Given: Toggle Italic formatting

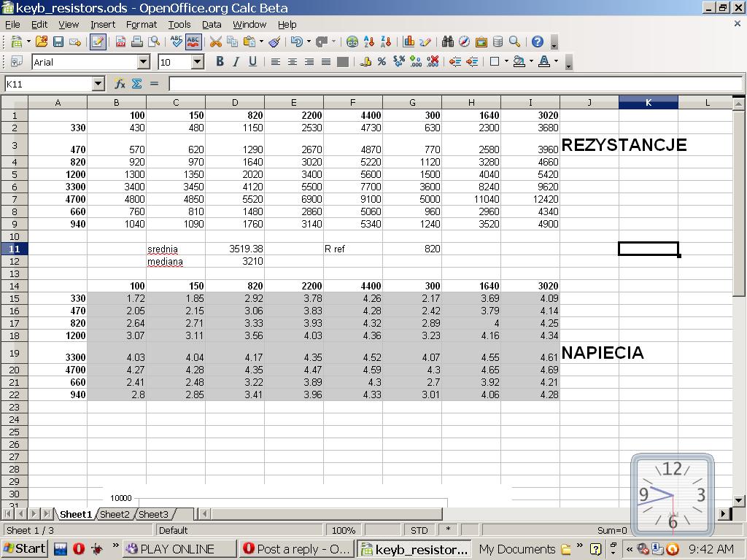Looking at the screenshot, I should [236, 62].
